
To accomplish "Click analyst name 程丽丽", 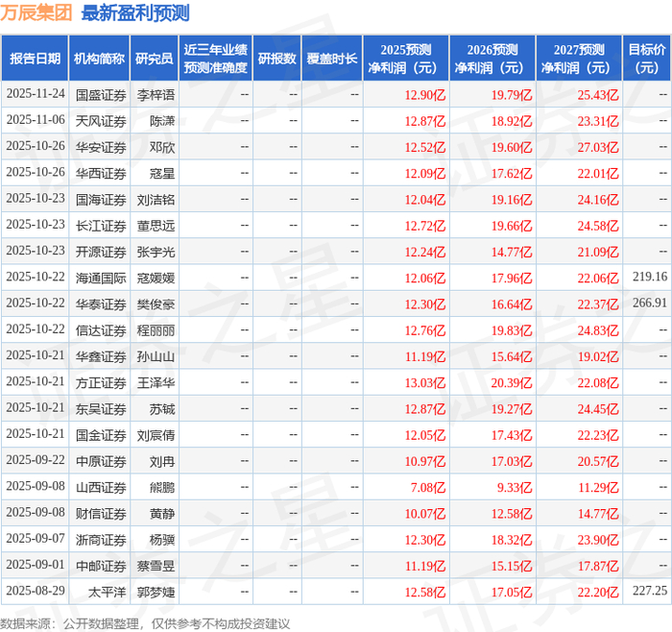I will [156, 330].
